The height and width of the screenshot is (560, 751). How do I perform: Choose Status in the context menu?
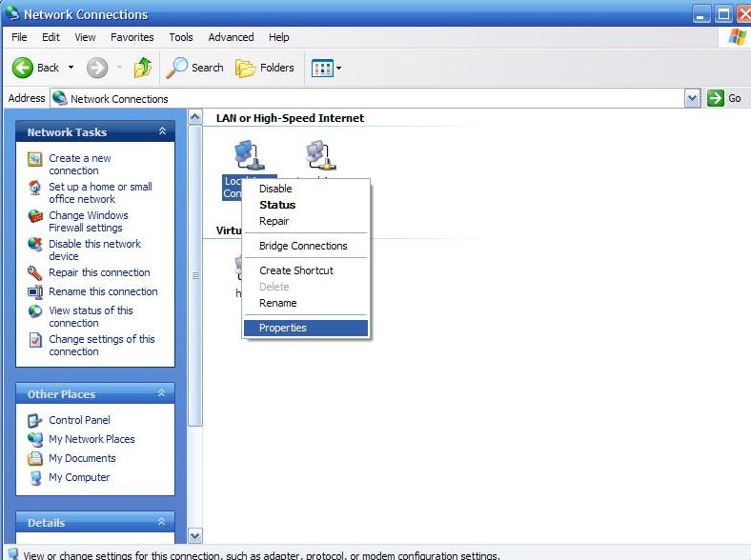(306, 205)
